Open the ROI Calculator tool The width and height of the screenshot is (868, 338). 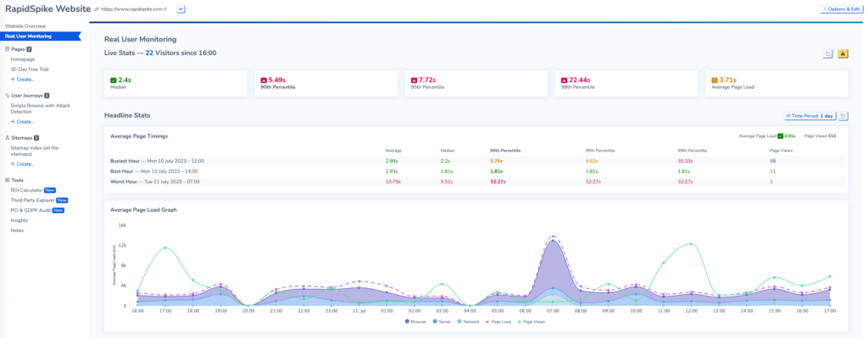click(26, 190)
